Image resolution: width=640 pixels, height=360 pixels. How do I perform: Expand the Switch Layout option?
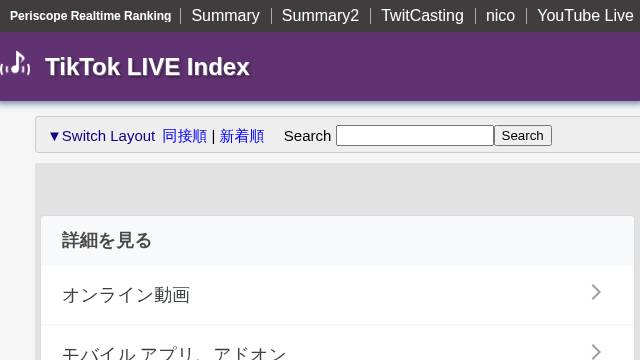[102, 136]
